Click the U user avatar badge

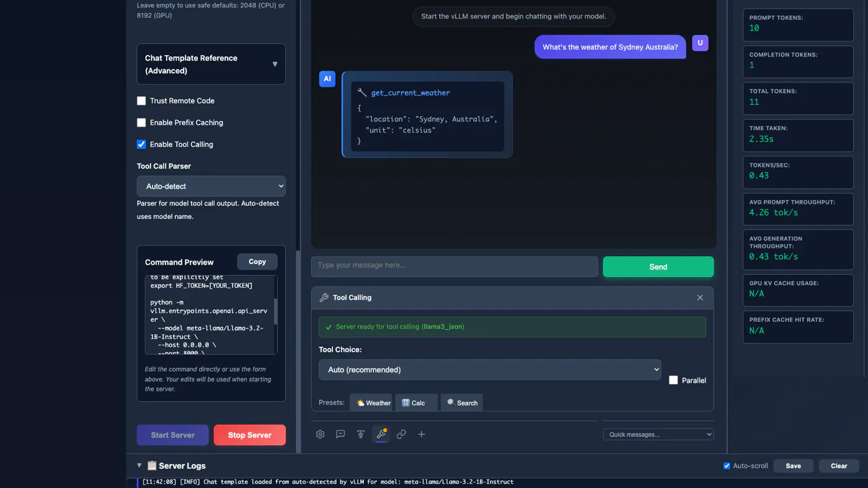point(700,43)
